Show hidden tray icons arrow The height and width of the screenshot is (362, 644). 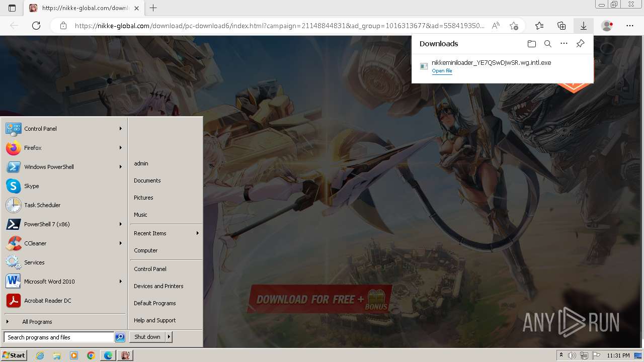pos(561,355)
